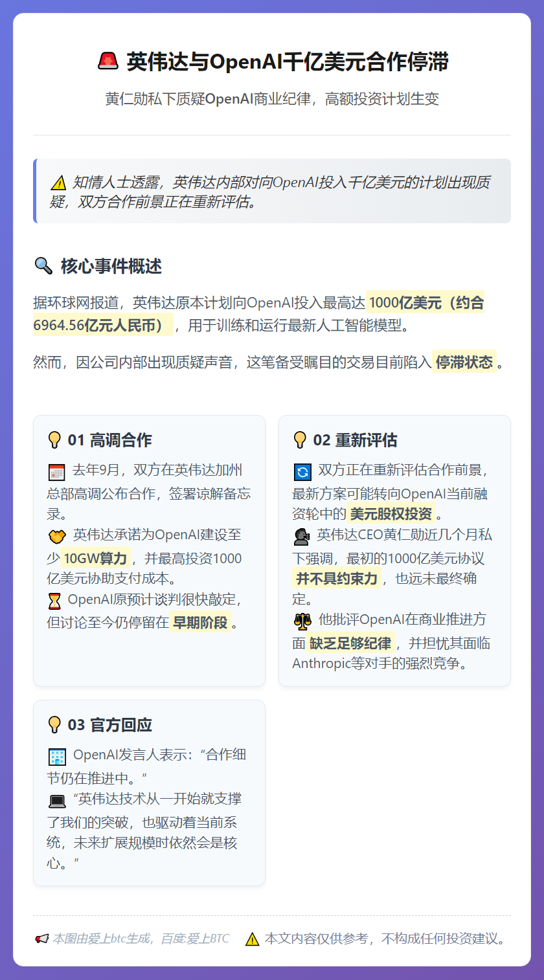Click the headline 英伟达与OpenAI千亿美元合作停滞
The image size is (544, 980).
coord(287,63)
